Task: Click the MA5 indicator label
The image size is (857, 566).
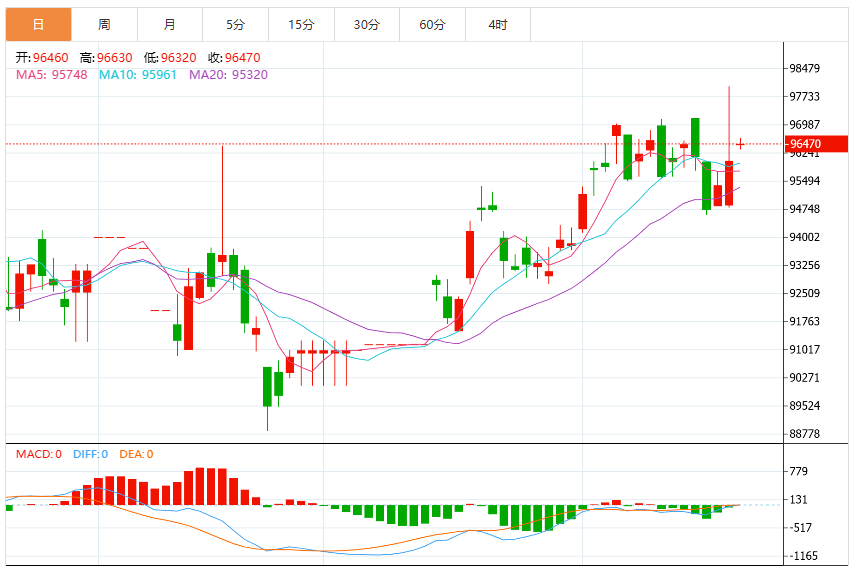Action: click(51, 75)
